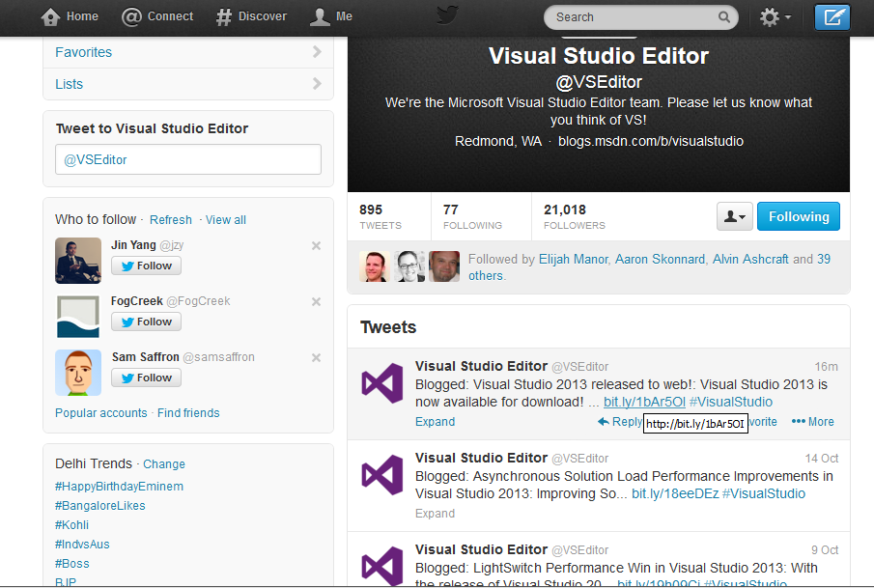
Task: Reply to the 16m tweet
Action: (619, 422)
